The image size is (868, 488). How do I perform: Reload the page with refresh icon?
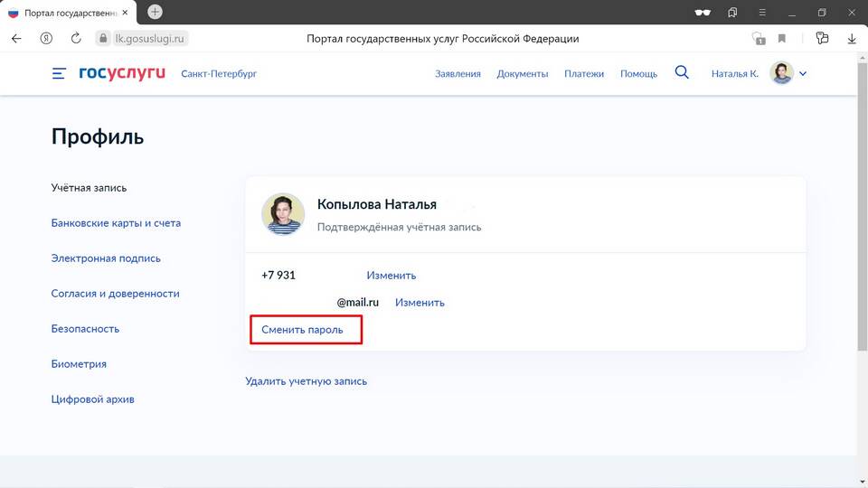[x=76, y=39]
